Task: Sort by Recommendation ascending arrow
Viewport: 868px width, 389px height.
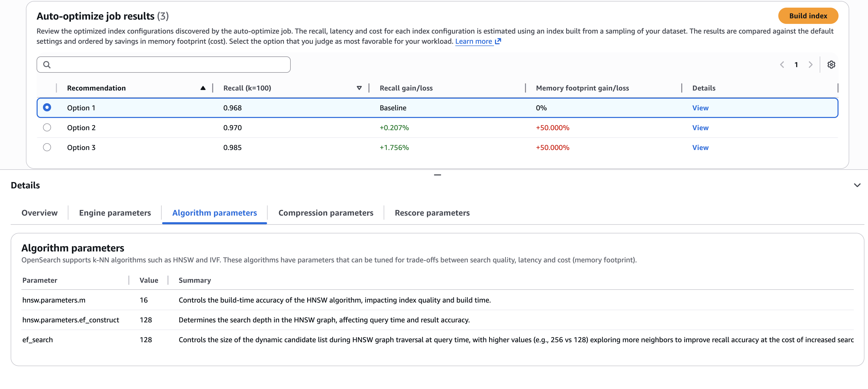Action: click(x=203, y=88)
